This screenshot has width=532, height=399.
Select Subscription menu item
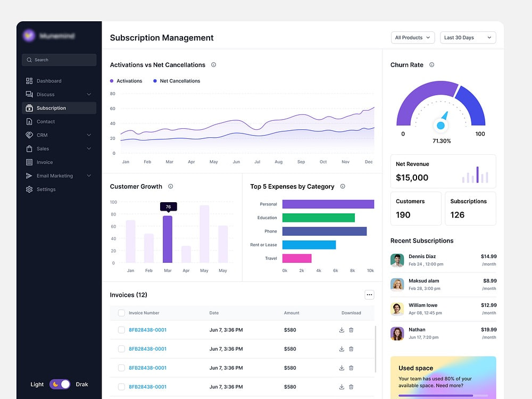click(x=59, y=108)
